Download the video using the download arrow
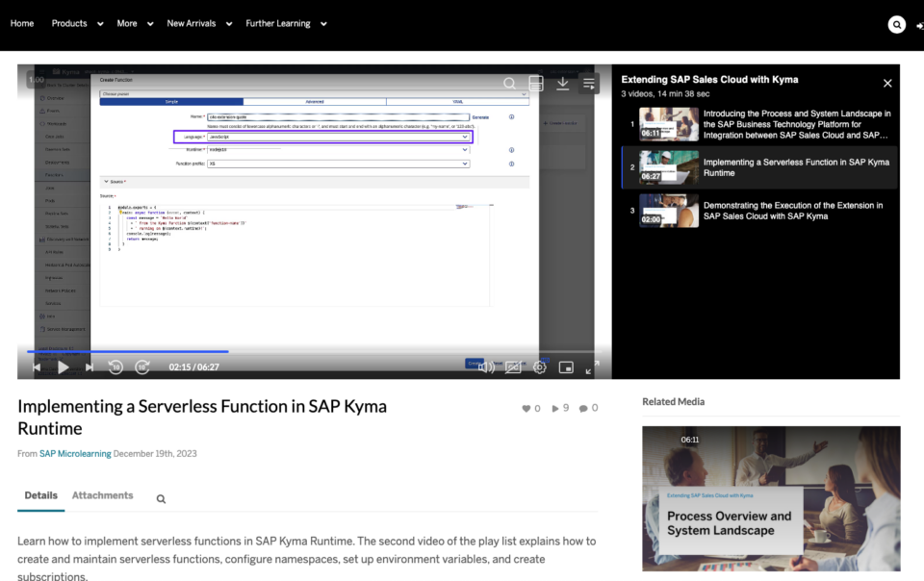The width and height of the screenshot is (924, 581). (x=563, y=84)
